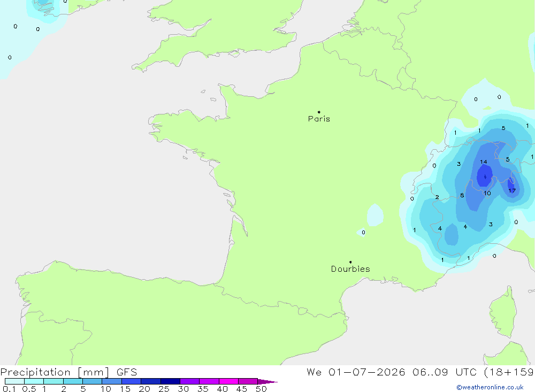Viewport: 535px width, 392px height.
Task: Click the legend arrow tip above 50
Action: point(268,382)
